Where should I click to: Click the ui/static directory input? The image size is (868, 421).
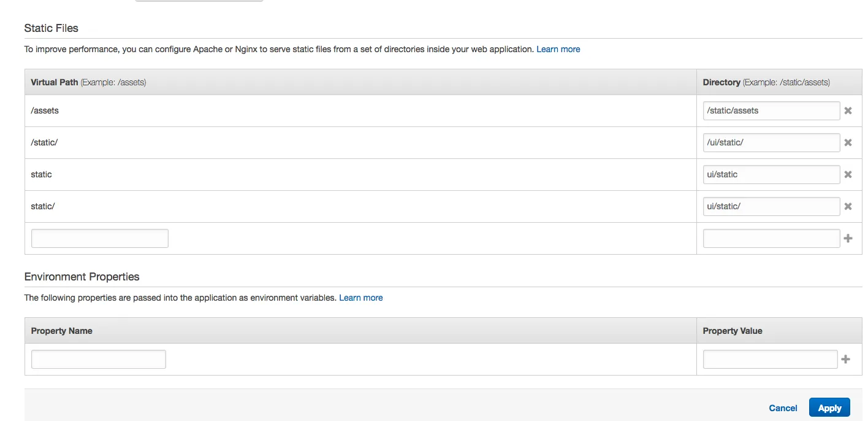tap(771, 174)
